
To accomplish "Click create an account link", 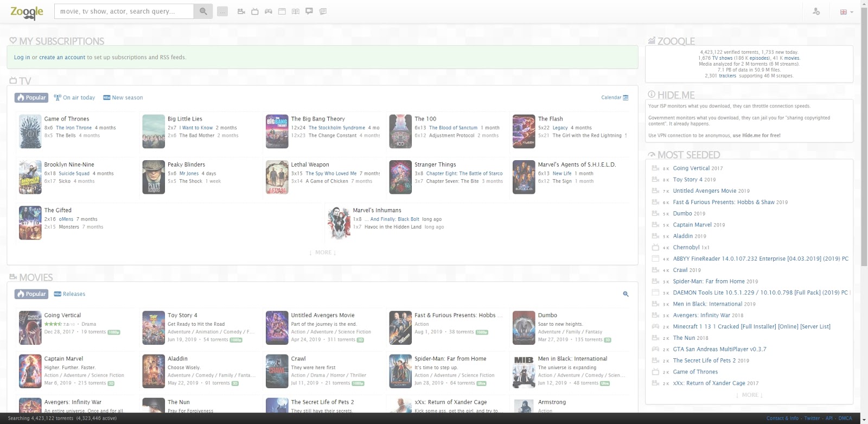I will pyautogui.click(x=62, y=57).
